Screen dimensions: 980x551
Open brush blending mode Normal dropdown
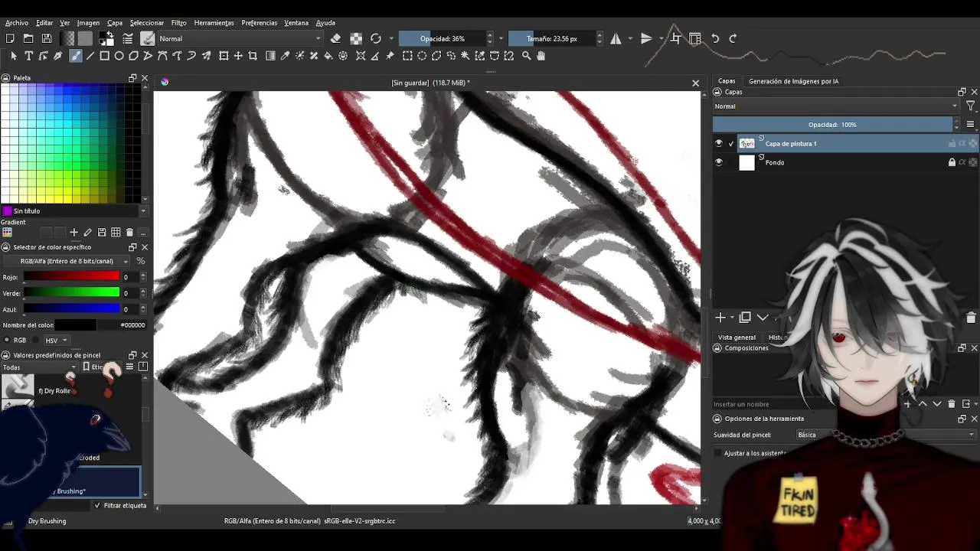tap(240, 38)
